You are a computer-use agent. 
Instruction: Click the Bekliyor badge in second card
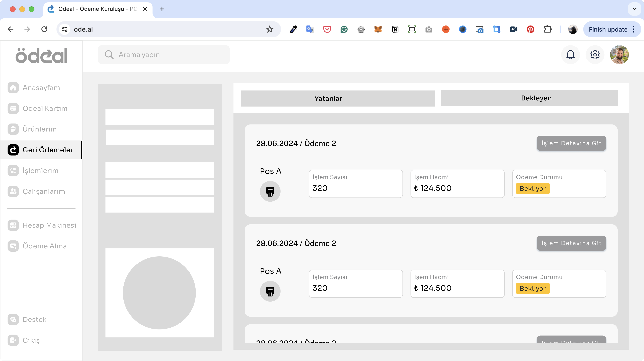[x=533, y=288]
